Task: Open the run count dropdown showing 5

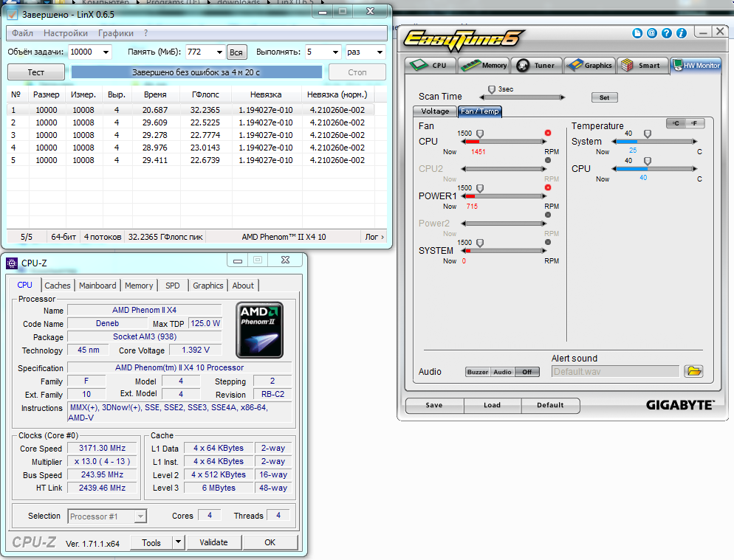Action: click(x=335, y=52)
